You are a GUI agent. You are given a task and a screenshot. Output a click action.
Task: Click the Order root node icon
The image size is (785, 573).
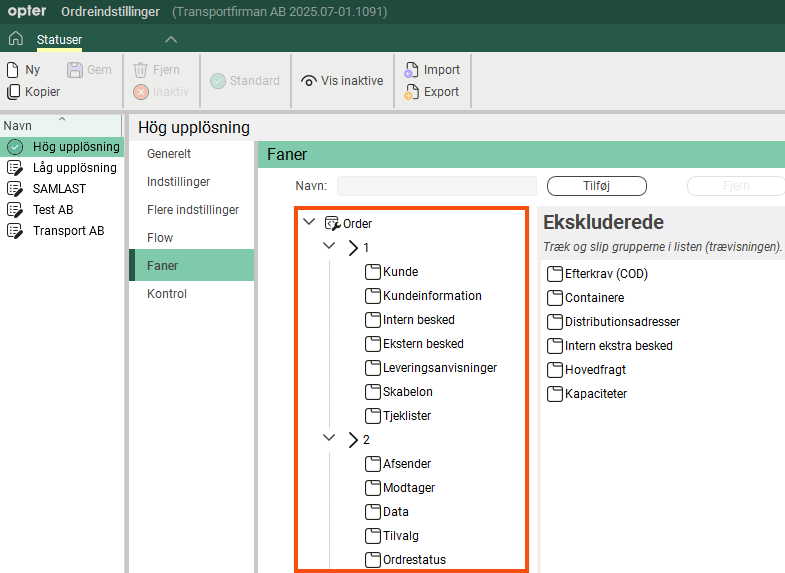pyautogui.click(x=333, y=224)
